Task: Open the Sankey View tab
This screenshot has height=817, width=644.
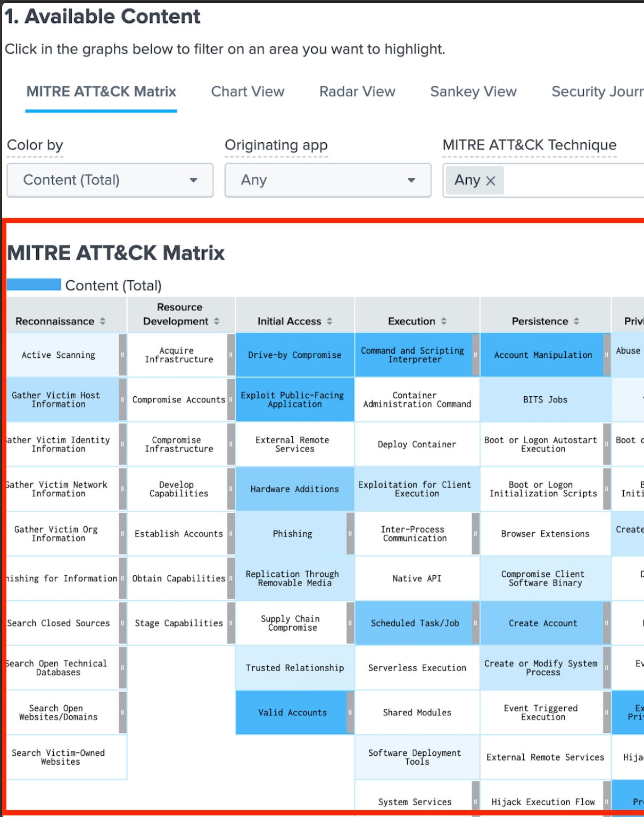Action: tap(473, 92)
